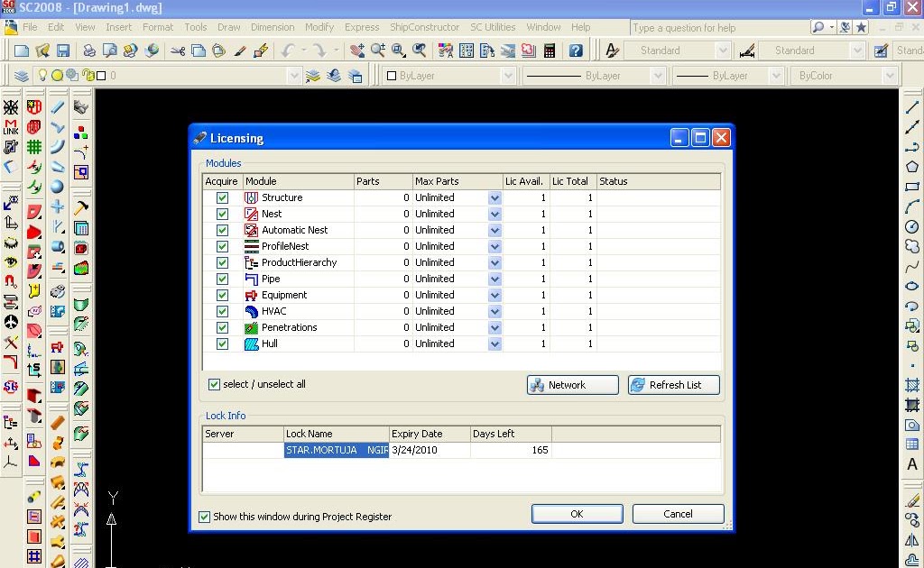924x568 pixels.
Task: Open the Window menu
Action: 543,27
